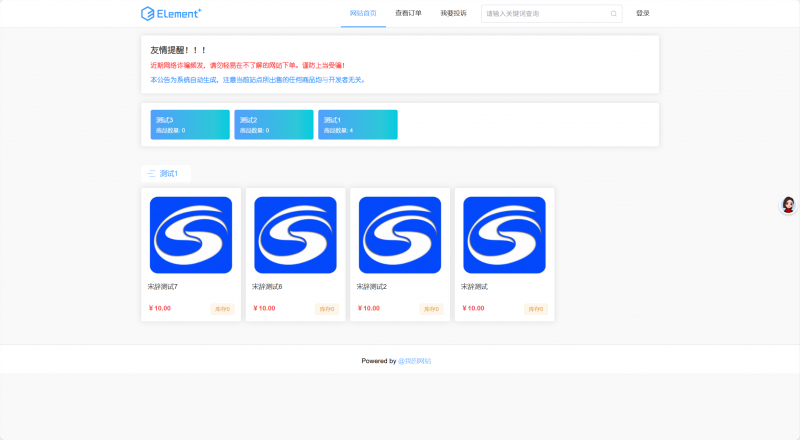Click the search magnifier icon
The image size is (800, 440).
click(x=613, y=14)
